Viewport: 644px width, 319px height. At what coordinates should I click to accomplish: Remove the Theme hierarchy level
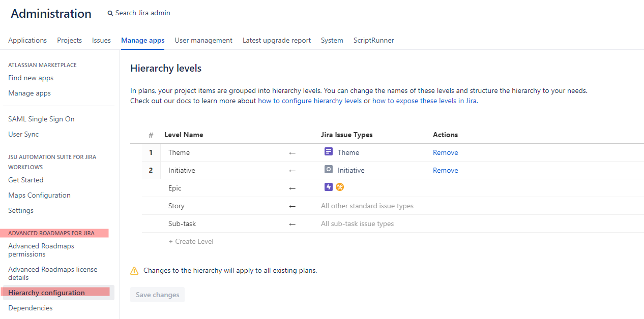(x=445, y=152)
